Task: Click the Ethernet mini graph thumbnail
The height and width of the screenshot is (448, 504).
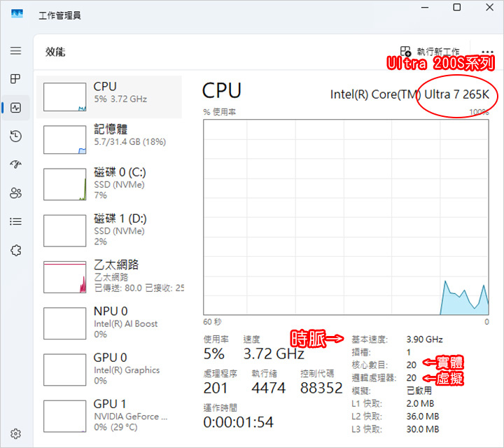Action: (x=64, y=277)
